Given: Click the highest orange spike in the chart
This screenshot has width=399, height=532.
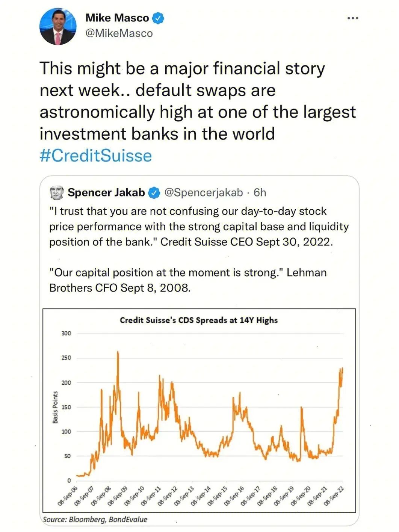Looking at the screenshot, I should [118, 353].
